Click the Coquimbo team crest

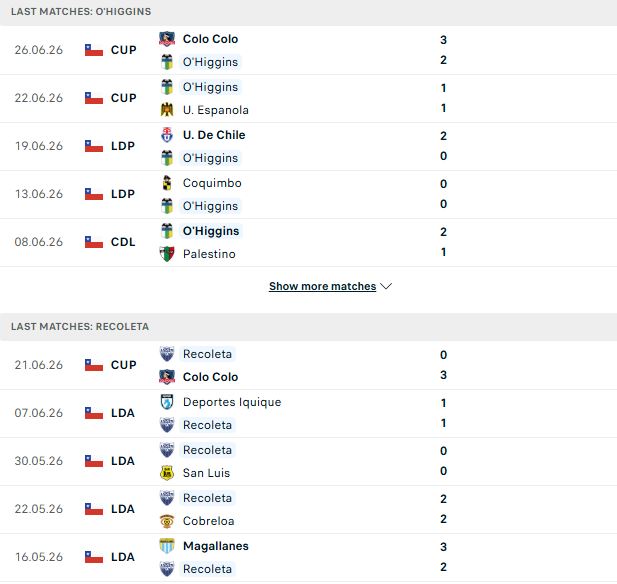167,183
